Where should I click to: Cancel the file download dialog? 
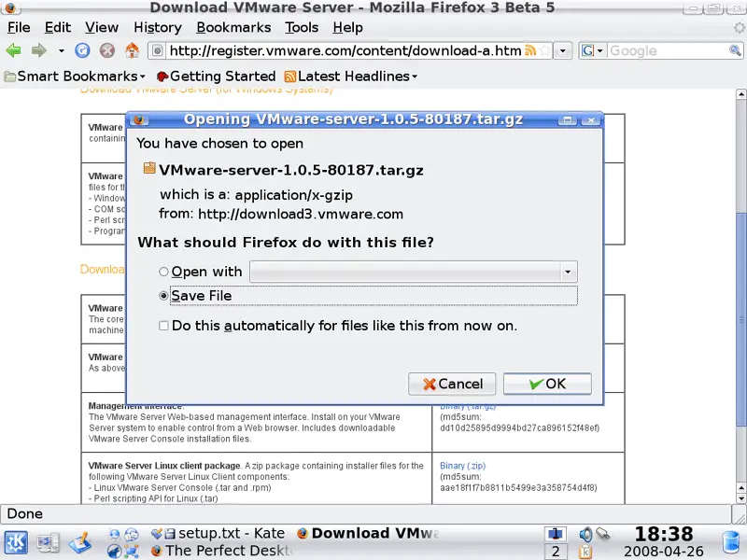452,384
